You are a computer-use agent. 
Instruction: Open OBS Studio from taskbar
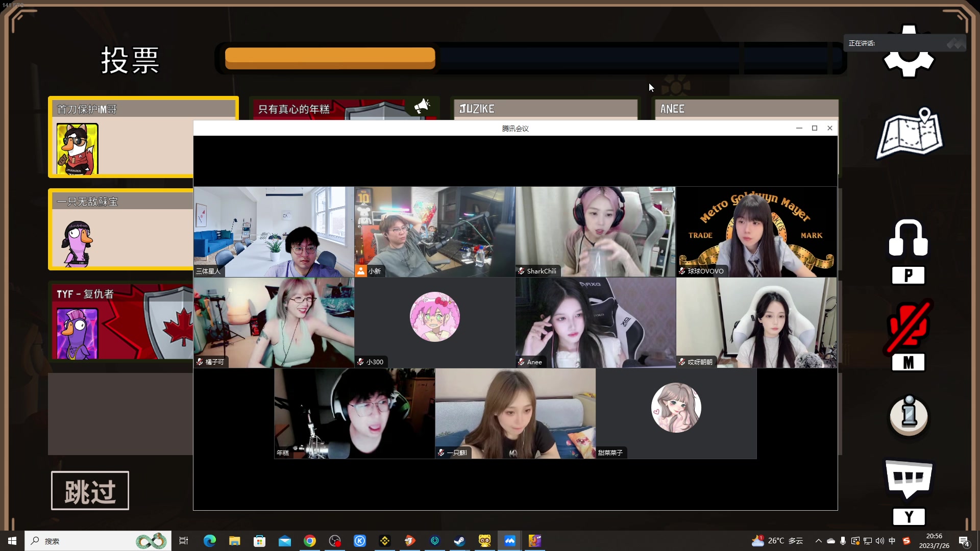(x=335, y=541)
